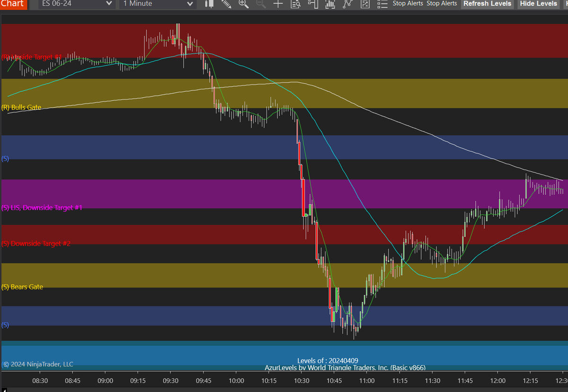The image size is (568, 392).
Task: Click the 10:00 time axis label
Action: pyautogui.click(x=236, y=381)
